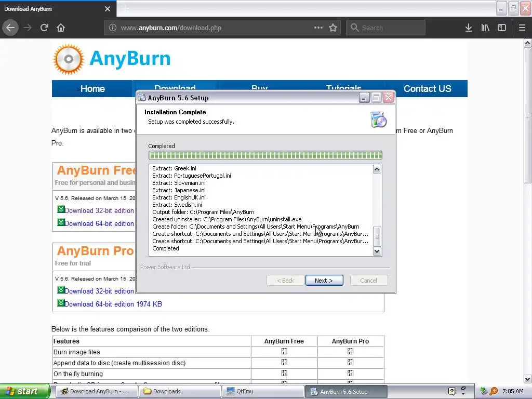Open a new tab with plus button

pos(126,9)
